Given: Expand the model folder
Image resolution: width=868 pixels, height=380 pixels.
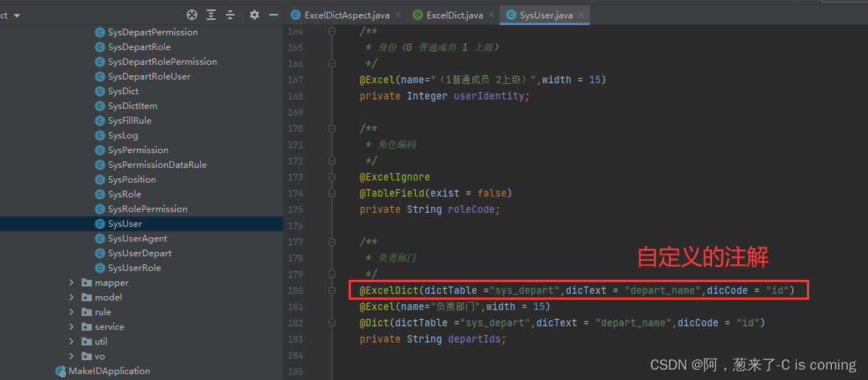Looking at the screenshot, I should [71, 297].
